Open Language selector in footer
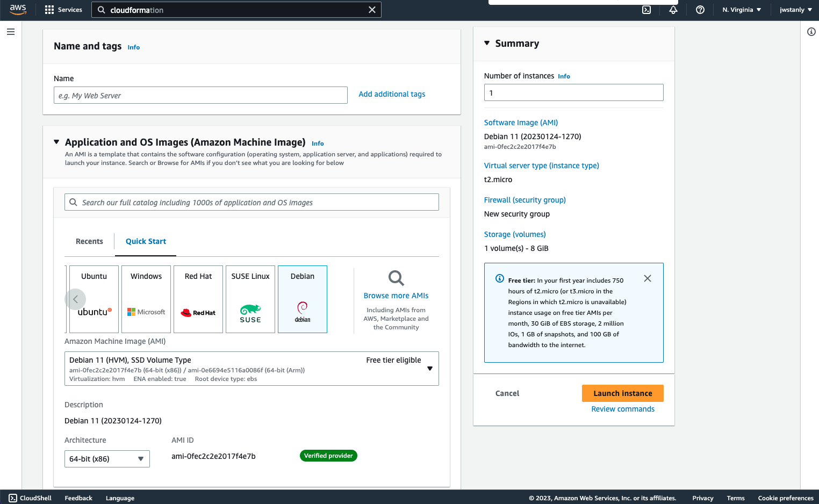 120,498
